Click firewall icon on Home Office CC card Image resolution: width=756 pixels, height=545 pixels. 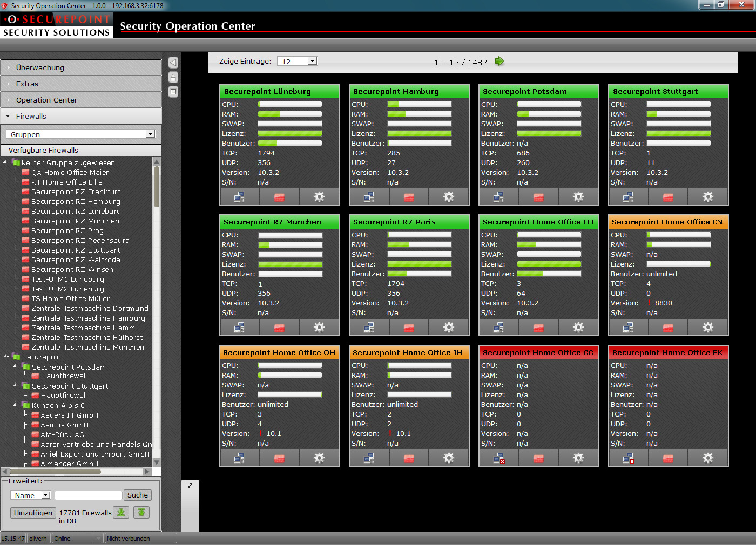(x=538, y=458)
